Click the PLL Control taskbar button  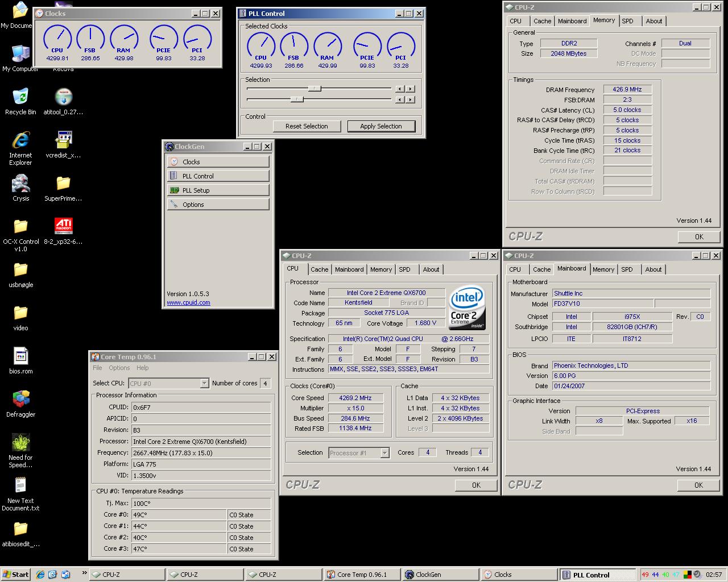coord(597,575)
